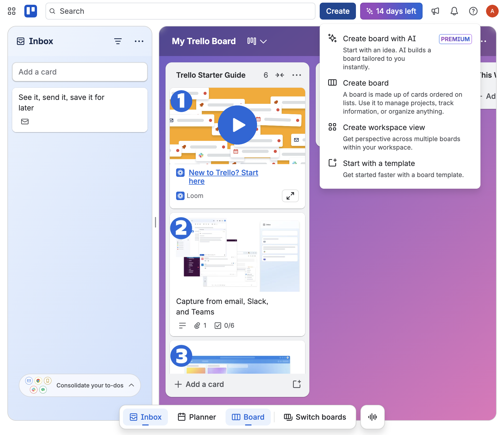Image resolution: width=504 pixels, height=435 pixels.
Task: Click the Inbox filter icon
Action: 118,41
